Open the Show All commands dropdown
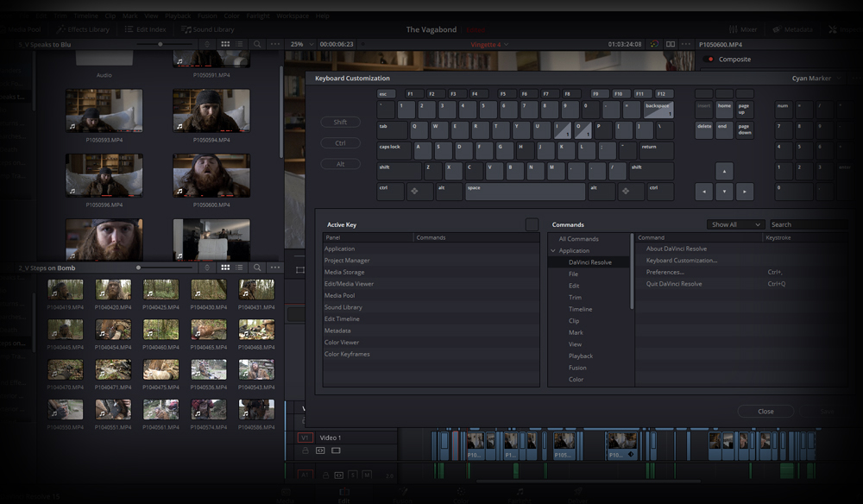Image resolution: width=863 pixels, height=504 pixels. pyautogui.click(x=735, y=224)
